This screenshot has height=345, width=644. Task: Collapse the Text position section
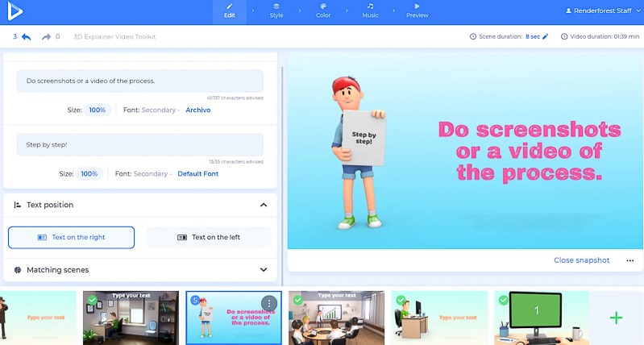[264, 205]
